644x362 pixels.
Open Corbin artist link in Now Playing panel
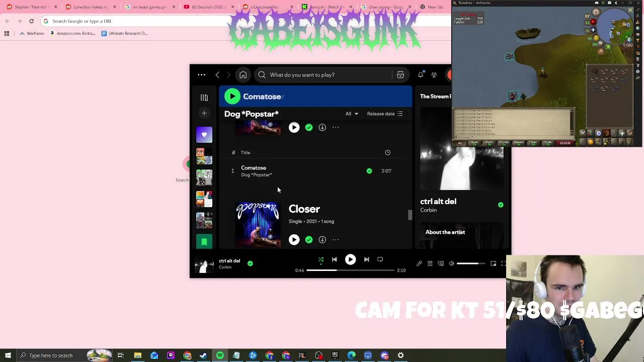click(428, 210)
